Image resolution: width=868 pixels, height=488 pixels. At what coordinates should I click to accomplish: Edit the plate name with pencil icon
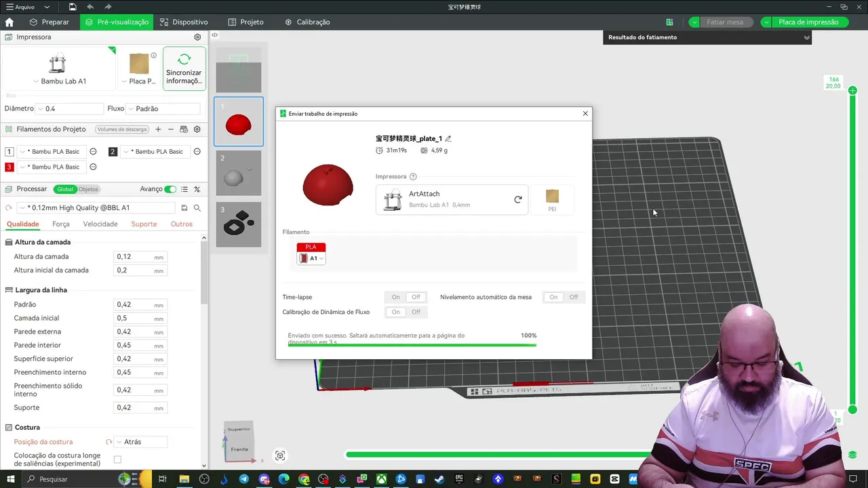pyautogui.click(x=448, y=139)
